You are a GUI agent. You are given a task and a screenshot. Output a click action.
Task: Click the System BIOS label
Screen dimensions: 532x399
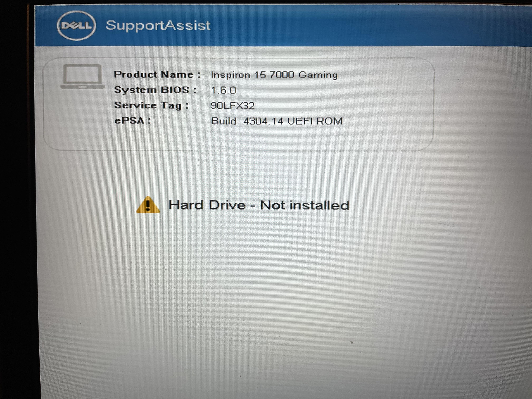coord(155,90)
